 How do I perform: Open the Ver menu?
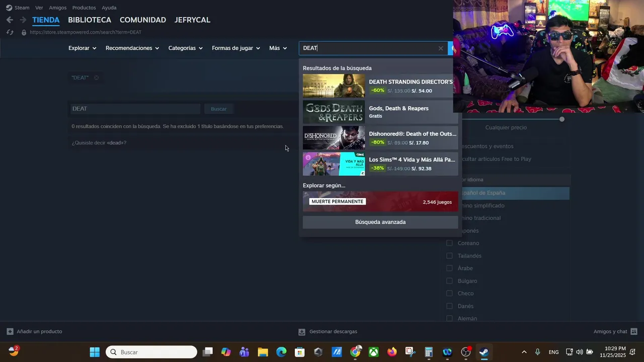[39, 8]
